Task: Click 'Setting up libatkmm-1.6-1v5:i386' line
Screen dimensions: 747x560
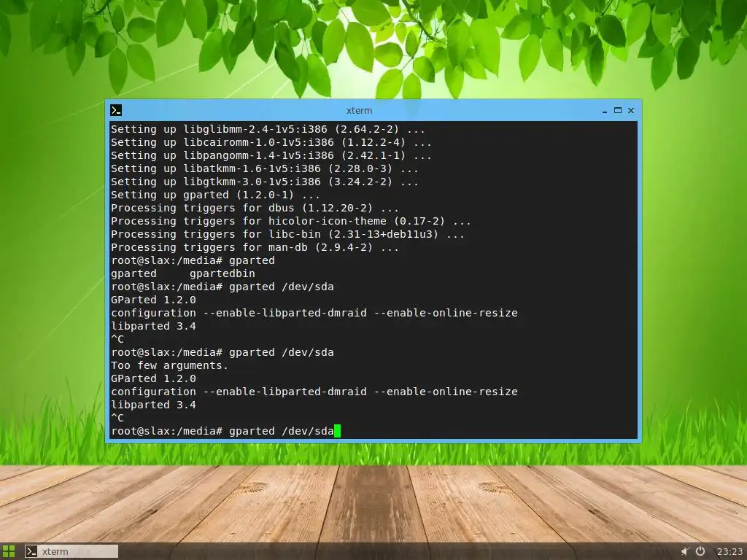Action: 264,168
